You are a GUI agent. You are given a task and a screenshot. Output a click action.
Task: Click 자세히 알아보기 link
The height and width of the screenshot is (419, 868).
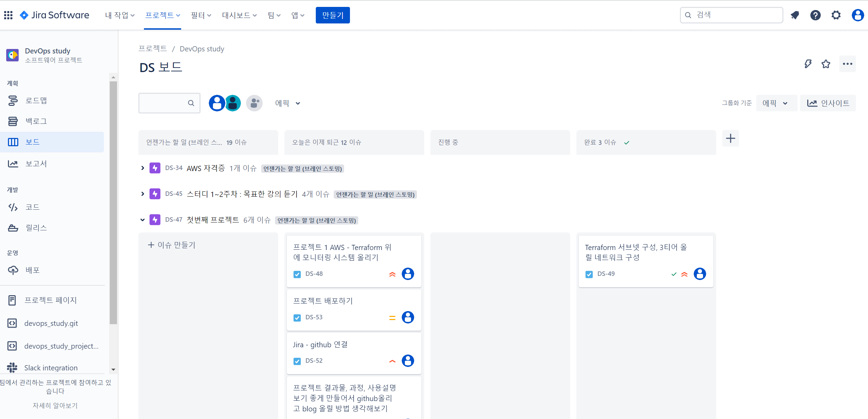pyautogui.click(x=55, y=406)
